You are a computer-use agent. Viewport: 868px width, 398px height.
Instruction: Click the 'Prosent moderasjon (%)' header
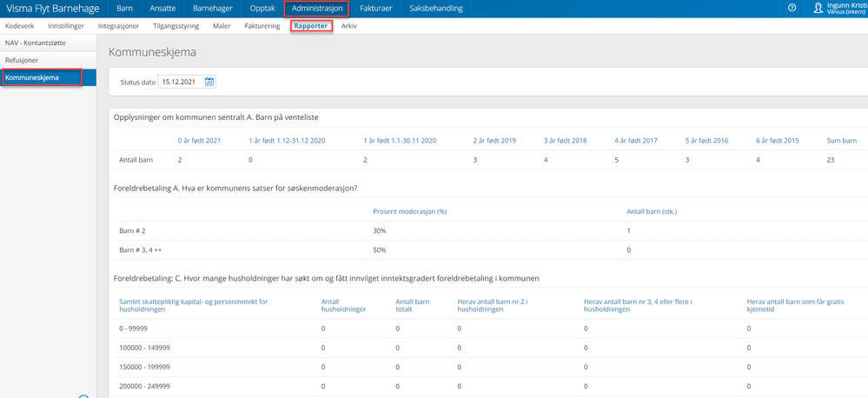coord(409,211)
